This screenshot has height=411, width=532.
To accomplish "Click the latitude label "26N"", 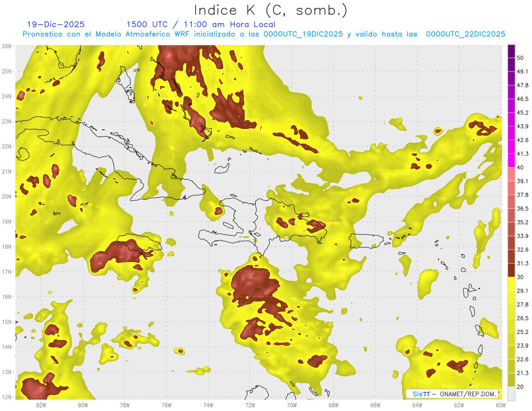I will 7,46.
